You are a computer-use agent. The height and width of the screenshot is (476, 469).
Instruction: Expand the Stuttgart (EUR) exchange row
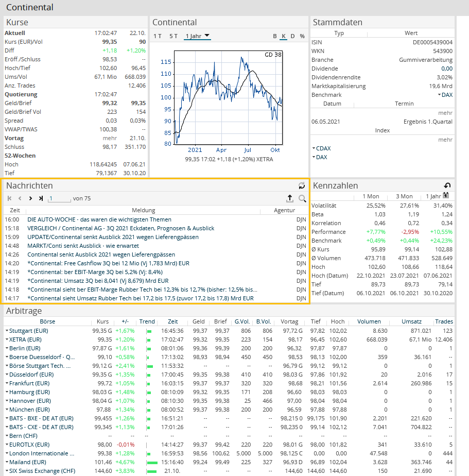(7, 331)
